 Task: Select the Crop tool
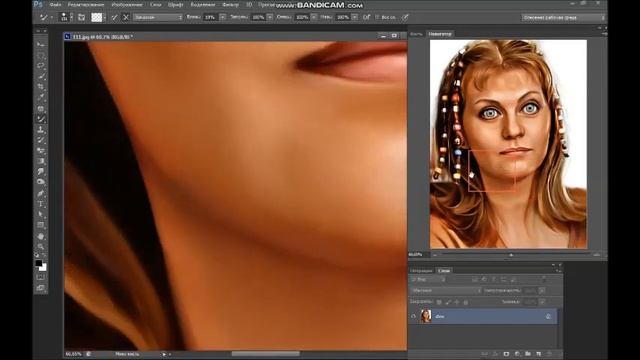(41, 87)
